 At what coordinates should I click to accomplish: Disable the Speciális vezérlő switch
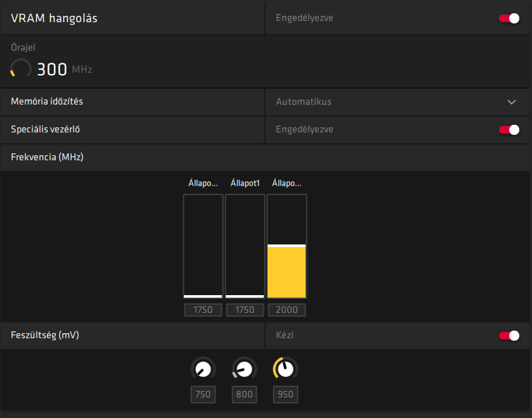(509, 130)
